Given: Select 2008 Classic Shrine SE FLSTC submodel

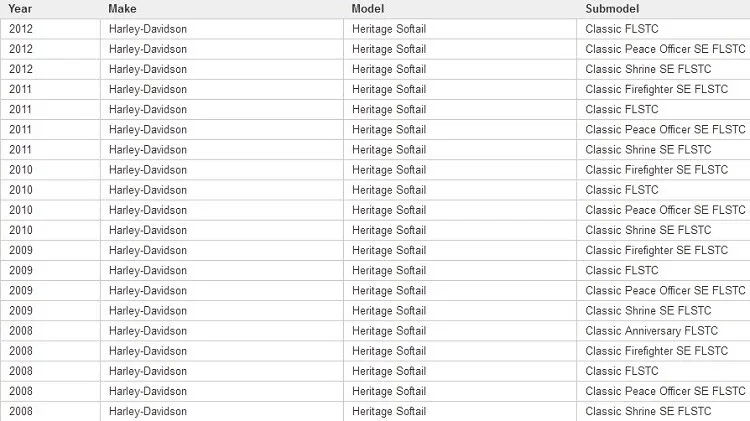Looking at the screenshot, I should (x=648, y=411).
